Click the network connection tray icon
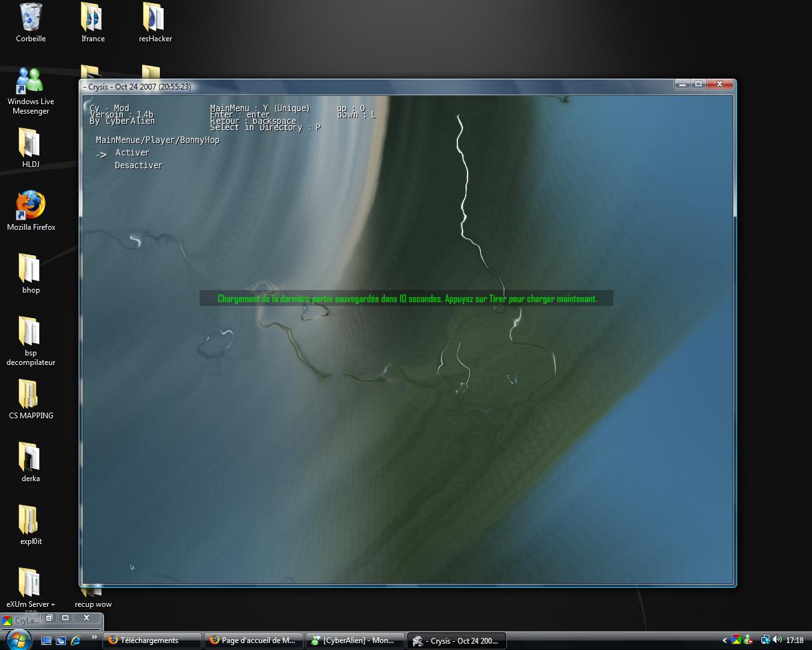 click(765, 640)
